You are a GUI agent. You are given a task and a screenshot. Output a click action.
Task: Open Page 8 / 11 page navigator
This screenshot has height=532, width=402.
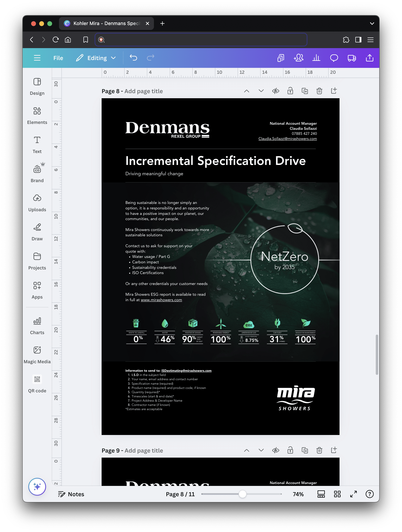[x=180, y=494]
